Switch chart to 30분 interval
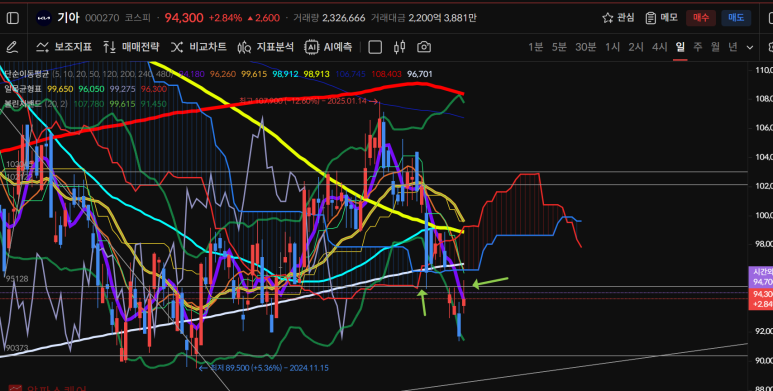 tap(586, 47)
